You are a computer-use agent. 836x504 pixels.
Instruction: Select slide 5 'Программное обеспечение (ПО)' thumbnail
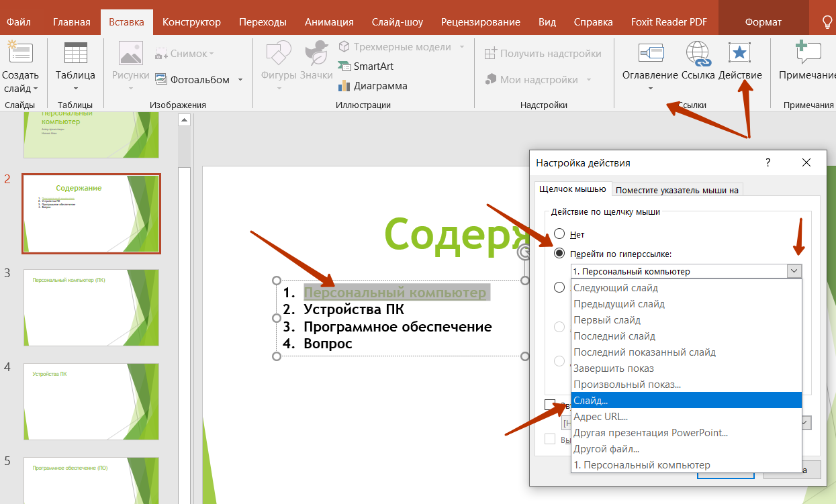click(91, 481)
